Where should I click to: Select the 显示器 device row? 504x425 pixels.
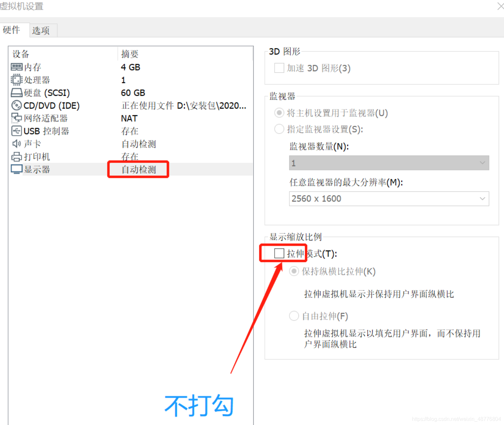(x=131, y=170)
